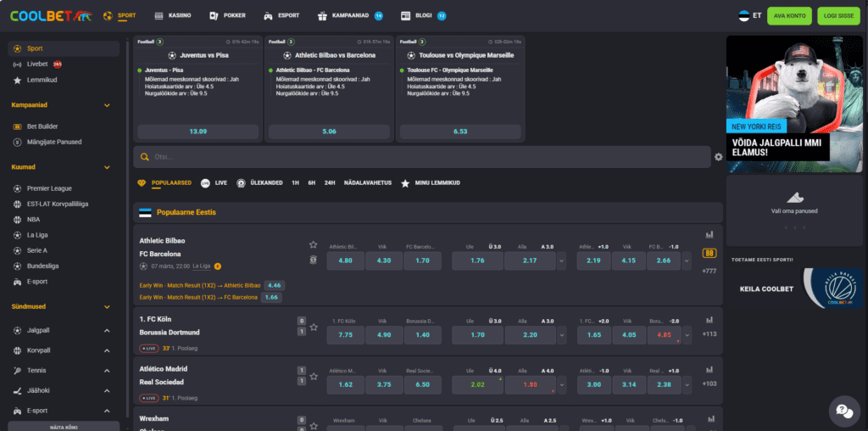The image size is (868, 431).
Task: Filter events by 1H
Action: coord(296,182)
